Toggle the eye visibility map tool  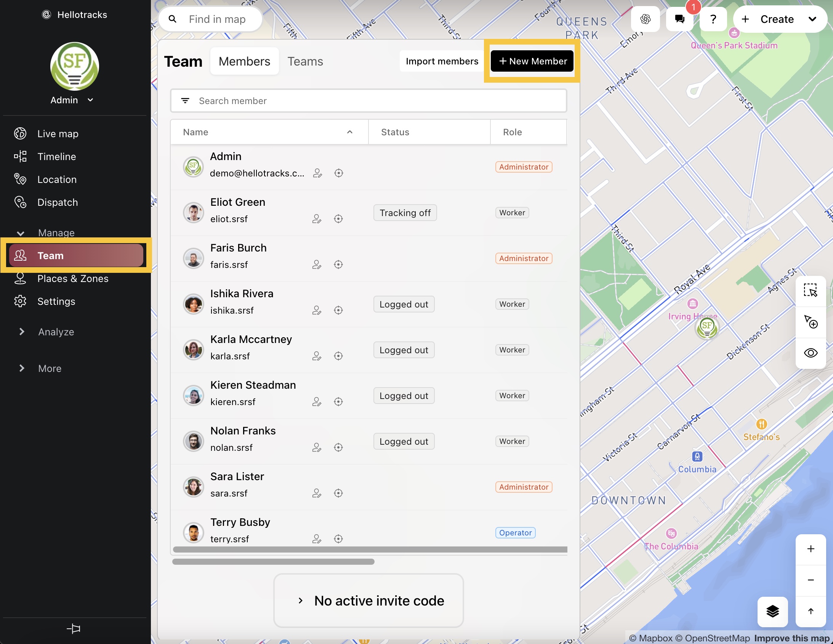[811, 352]
